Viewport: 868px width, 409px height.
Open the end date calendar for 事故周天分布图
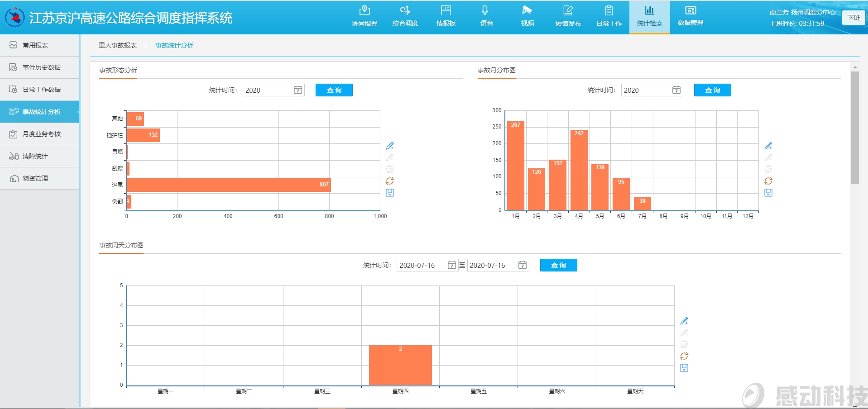point(523,265)
